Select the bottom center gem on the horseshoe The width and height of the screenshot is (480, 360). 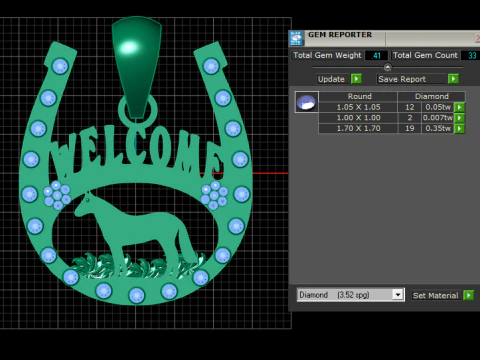(x=137, y=296)
